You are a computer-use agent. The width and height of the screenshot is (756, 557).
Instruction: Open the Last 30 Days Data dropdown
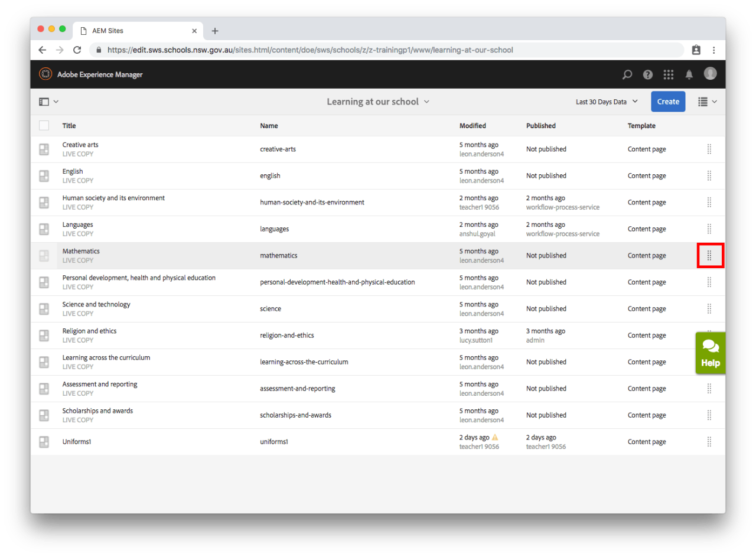pyautogui.click(x=607, y=102)
